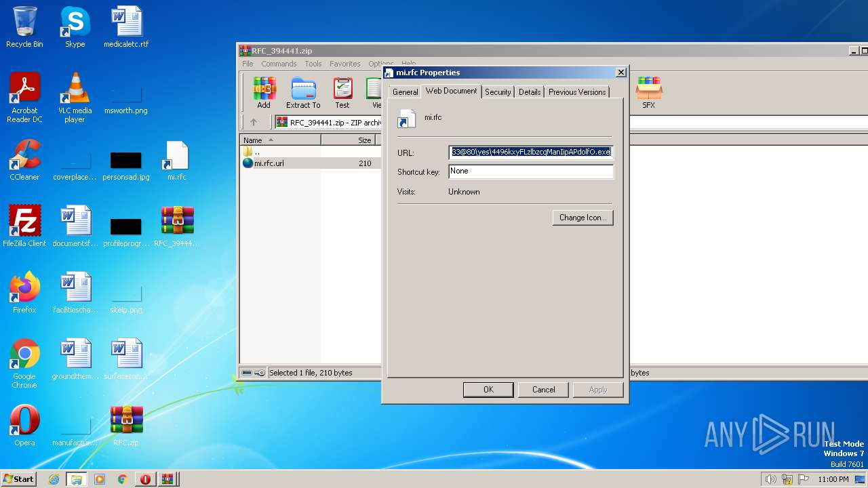Click the volume speaker tray icon
Screen dimensions: 868x488
click(771, 479)
